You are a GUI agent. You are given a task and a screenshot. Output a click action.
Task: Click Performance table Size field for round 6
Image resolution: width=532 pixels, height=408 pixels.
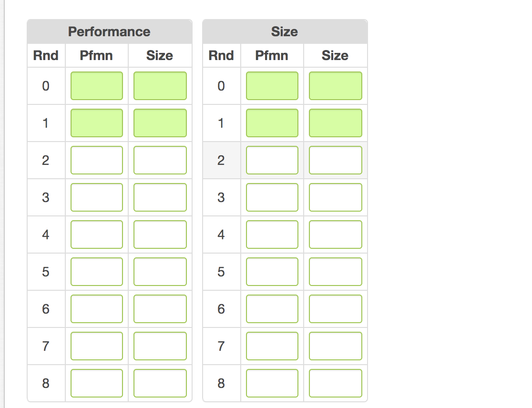click(160, 309)
